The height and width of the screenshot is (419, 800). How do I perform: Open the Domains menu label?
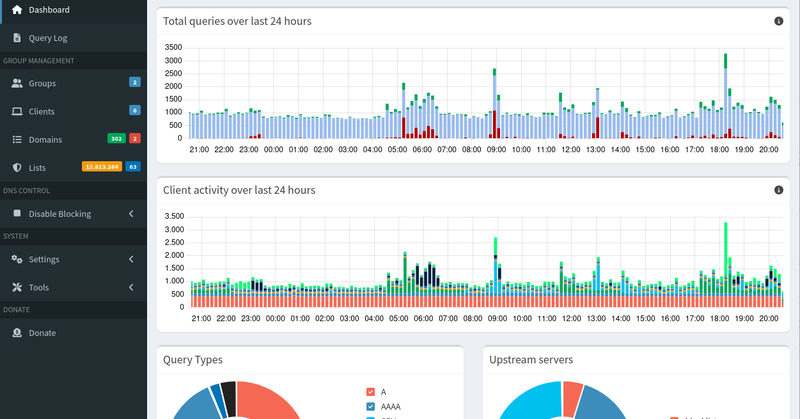point(45,139)
